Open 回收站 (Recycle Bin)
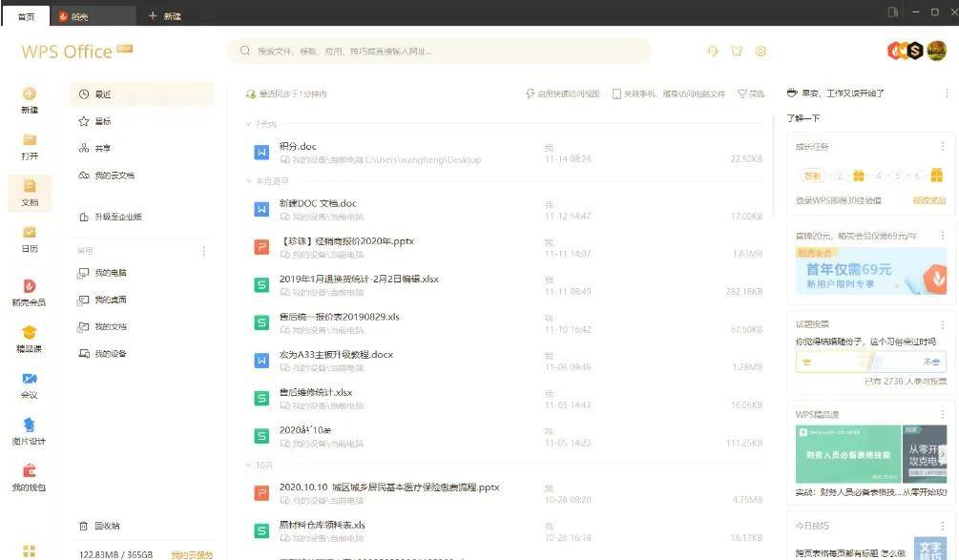This screenshot has width=959, height=560. tap(99, 526)
